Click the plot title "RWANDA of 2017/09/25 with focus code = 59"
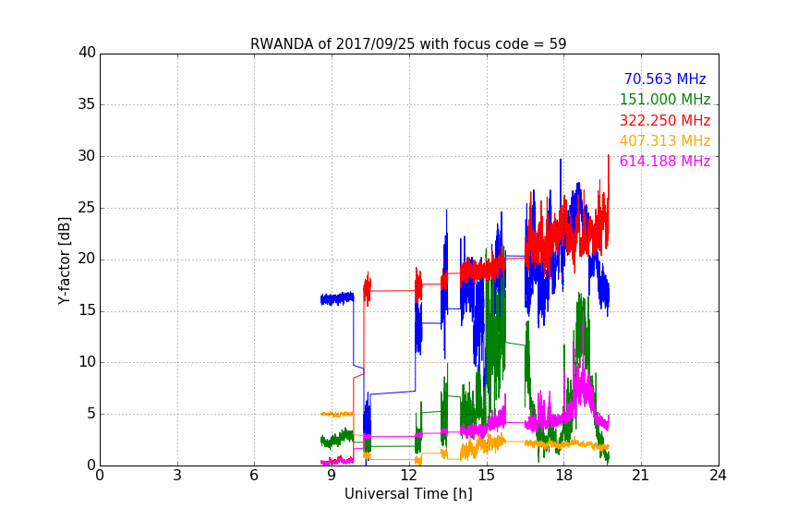 408,43
